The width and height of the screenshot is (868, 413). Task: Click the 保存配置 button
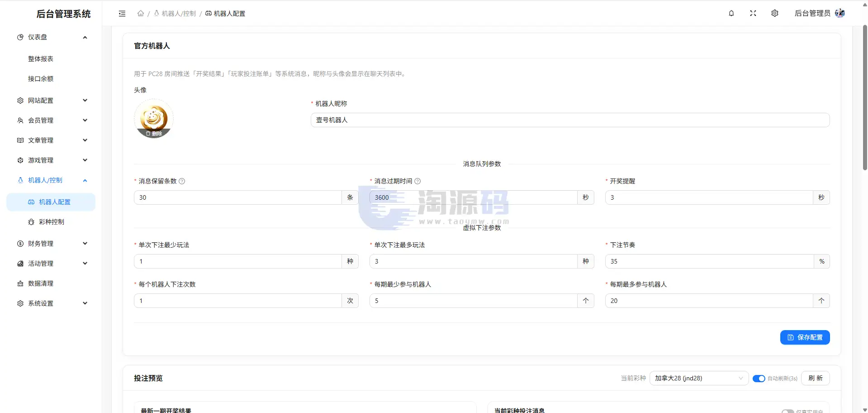[x=805, y=337]
